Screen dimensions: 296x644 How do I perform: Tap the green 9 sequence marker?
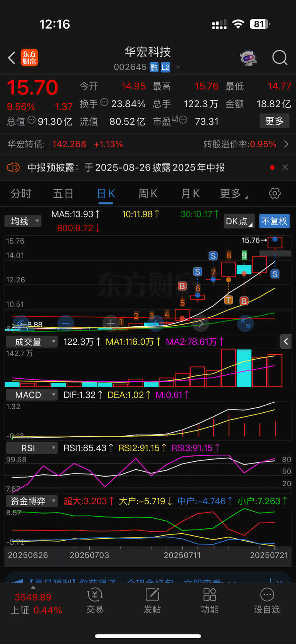click(x=244, y=255)
